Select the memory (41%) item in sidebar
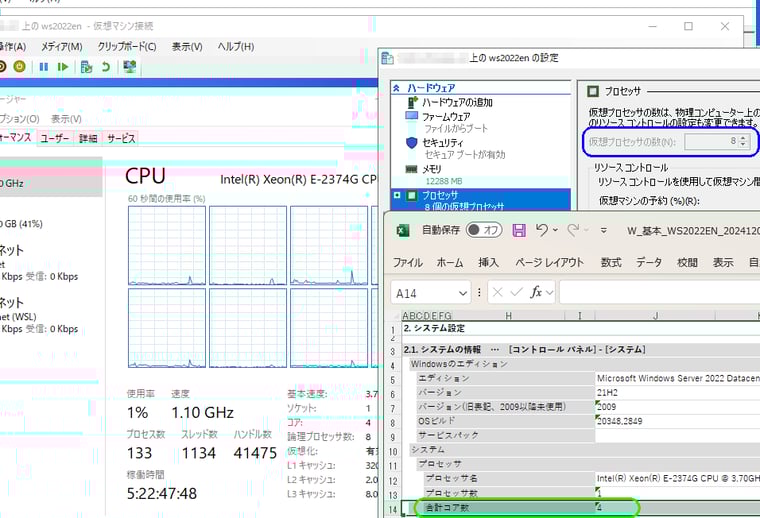Image resolution: width=760 pixels, height=518 pixels. coord(51,224)
